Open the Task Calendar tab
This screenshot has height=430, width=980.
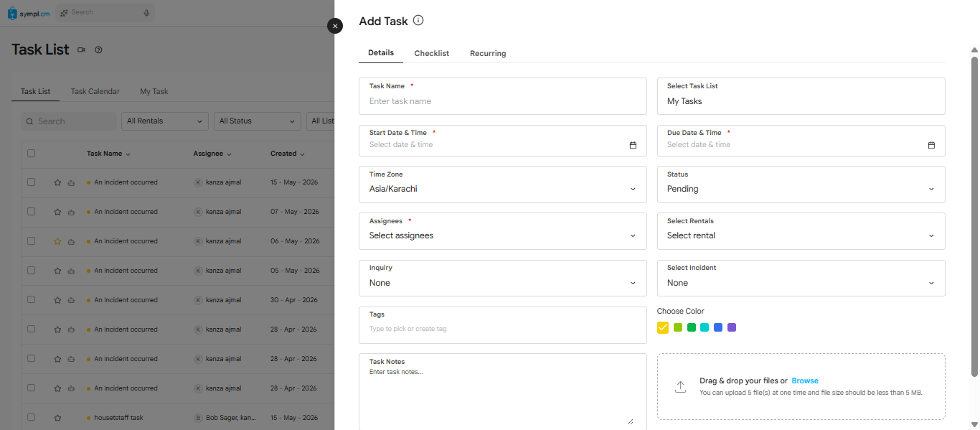point(95,92)
